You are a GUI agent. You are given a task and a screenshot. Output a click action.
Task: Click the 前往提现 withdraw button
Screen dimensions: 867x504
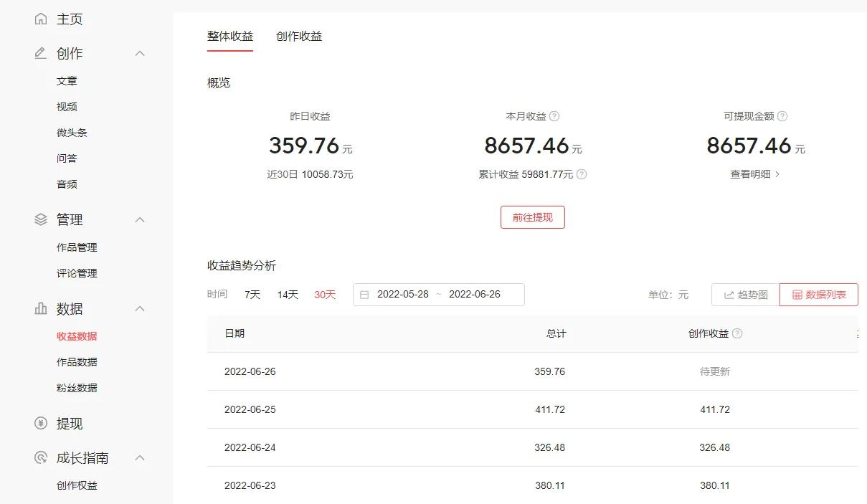click(532, 217)
